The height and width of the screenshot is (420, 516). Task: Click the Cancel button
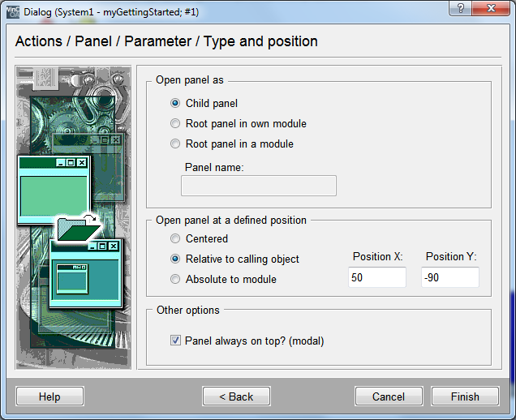(388, 396)
